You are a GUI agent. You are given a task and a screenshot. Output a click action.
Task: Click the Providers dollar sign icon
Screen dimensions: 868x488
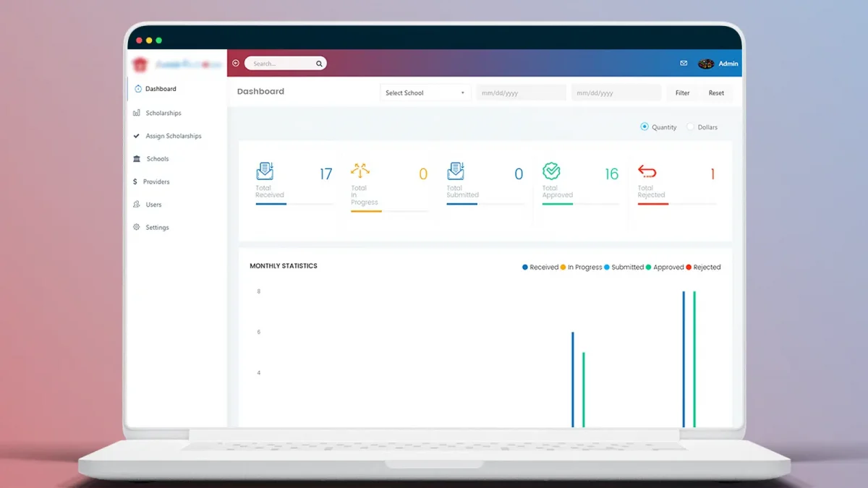coord(135,181)
